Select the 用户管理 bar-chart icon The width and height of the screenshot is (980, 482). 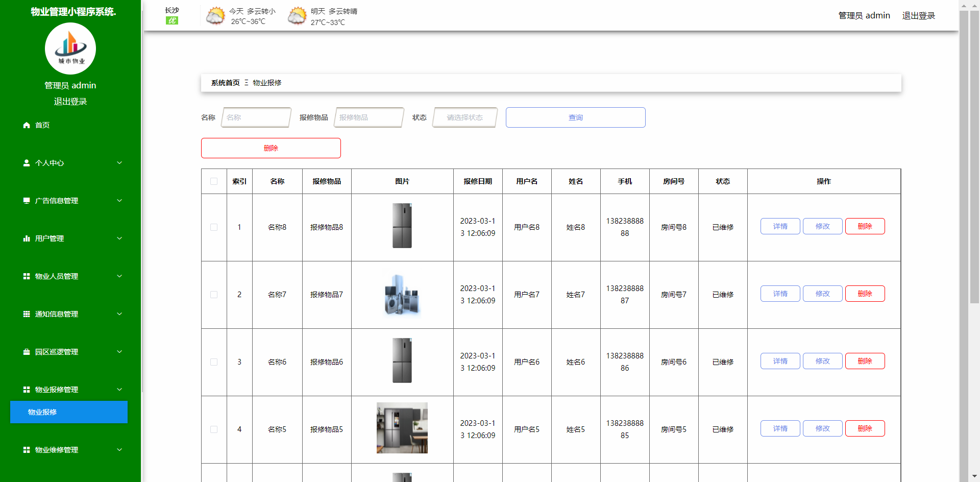point(27,238)
